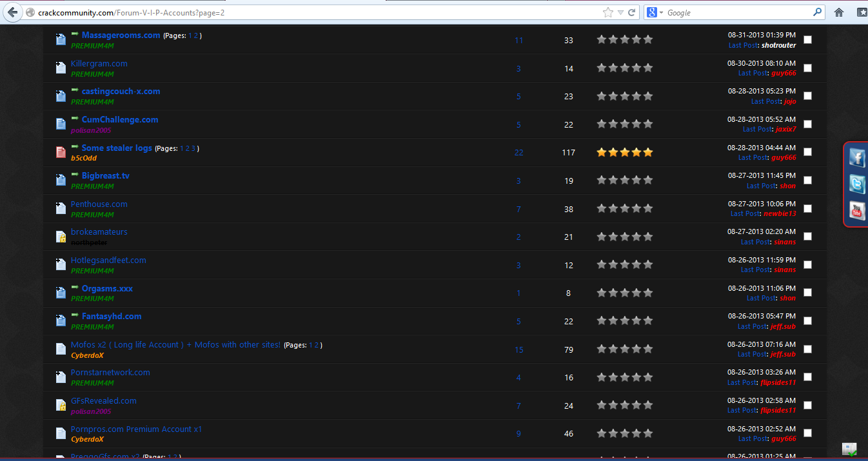This screenshot has height=461, width=868.
Task: Open the Pornpros.com Premium Account x1 thread
Action: click(x=136, y=429)
